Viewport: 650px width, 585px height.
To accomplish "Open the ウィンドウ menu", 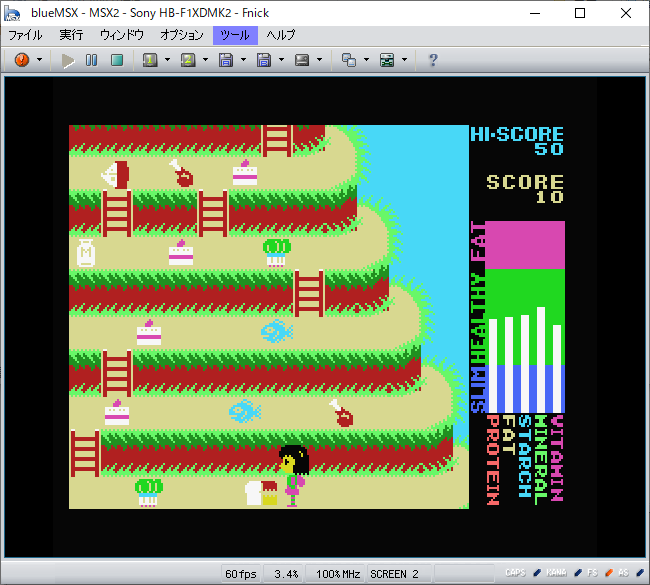I will point(121,35).
